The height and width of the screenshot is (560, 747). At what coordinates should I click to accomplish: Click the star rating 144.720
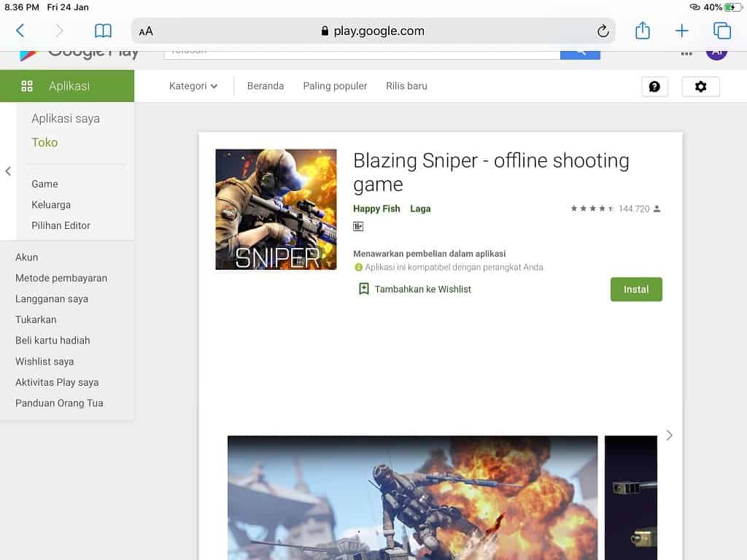click(615, 209)
